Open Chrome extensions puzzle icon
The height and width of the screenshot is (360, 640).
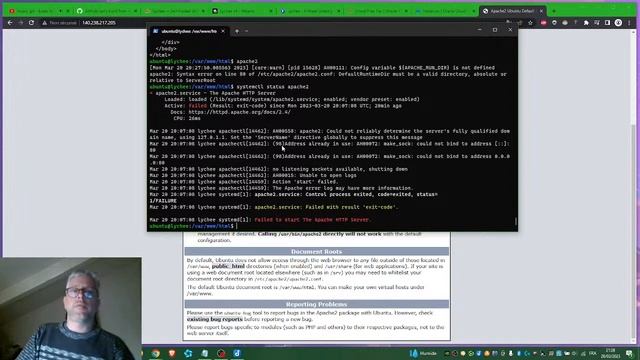586,23
